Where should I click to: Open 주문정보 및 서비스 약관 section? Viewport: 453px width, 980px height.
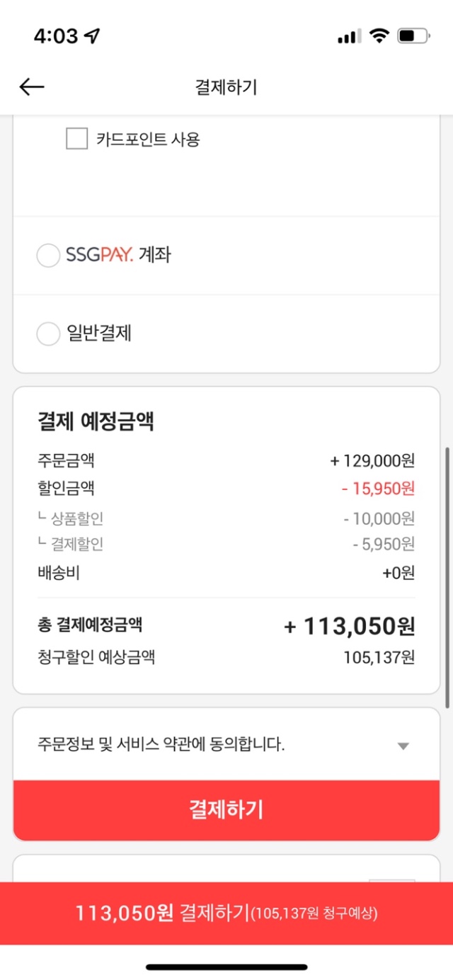pos(226,745)
